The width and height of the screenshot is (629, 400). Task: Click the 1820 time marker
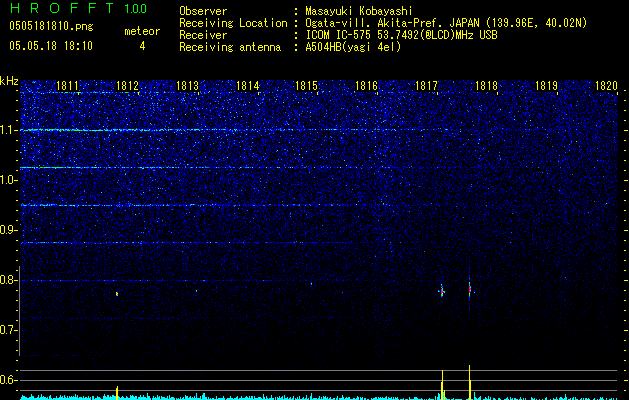(606, 86)
